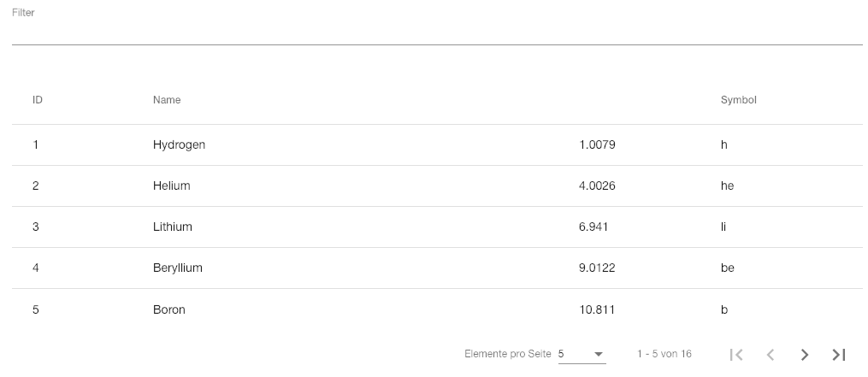Go to the previous page

(771, 354)
